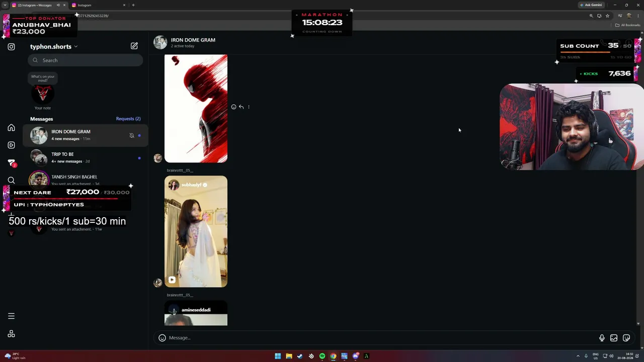Open Messages icon with red badge
The image size is (644, 362).
[x=12, y=162]
